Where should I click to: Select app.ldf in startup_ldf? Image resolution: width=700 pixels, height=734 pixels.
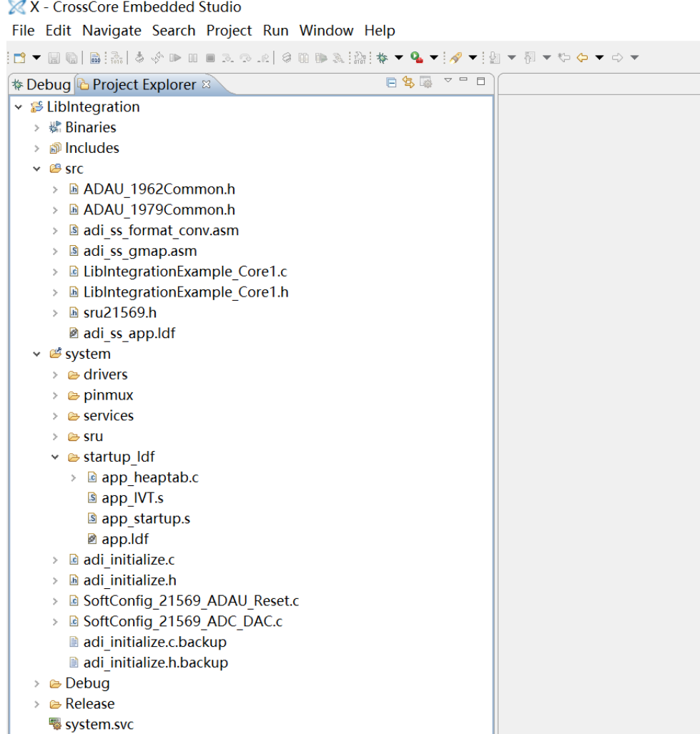point(125,540)
